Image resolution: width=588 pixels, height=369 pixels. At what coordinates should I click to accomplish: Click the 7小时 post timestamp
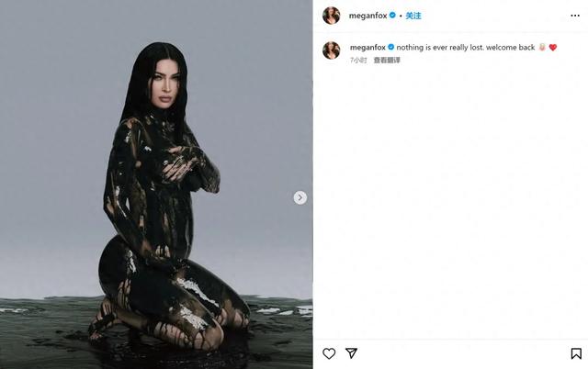pyautogui.click(x=358, y=60)
